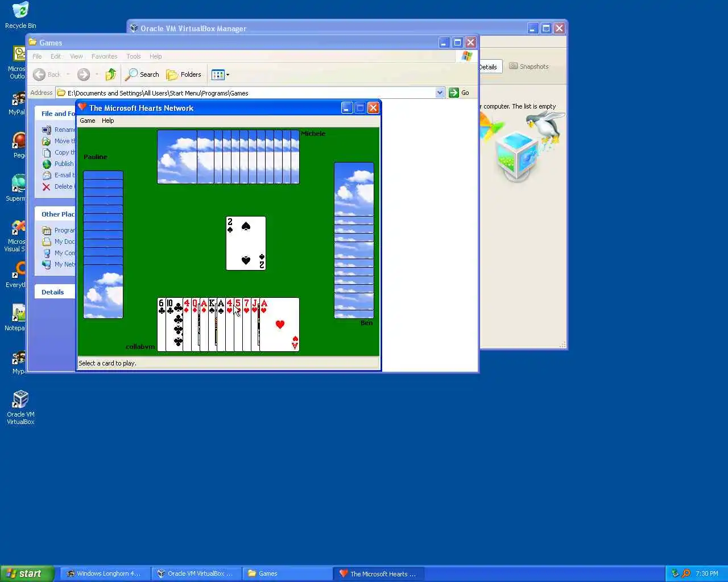
Task: Open View menu in Games window
Action: (76, 56)
